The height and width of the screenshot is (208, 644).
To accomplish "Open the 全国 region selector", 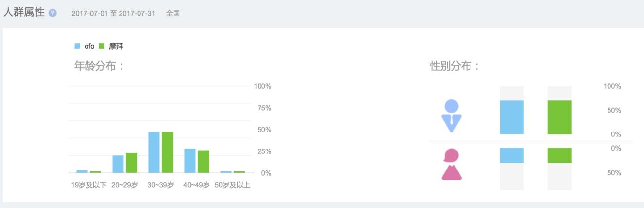I will point(173,13).
